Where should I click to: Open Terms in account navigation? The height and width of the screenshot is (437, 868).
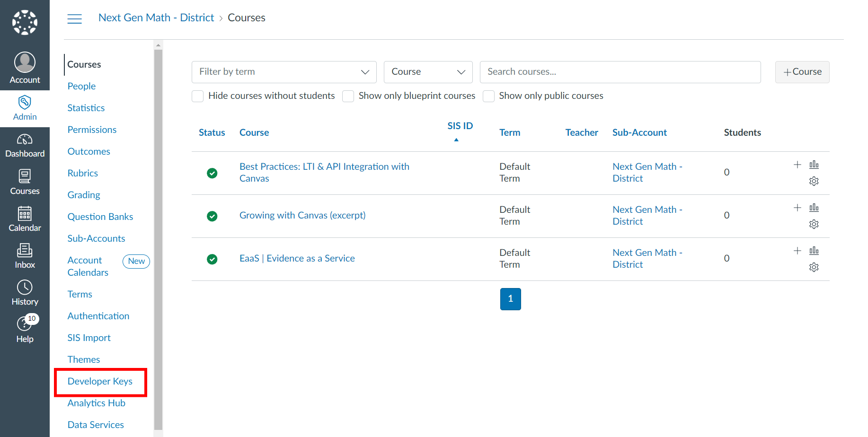click(80, 294)
